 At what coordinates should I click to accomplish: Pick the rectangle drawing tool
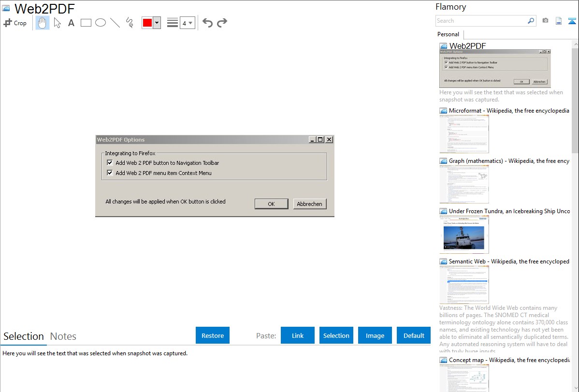(x=86, y=23)
